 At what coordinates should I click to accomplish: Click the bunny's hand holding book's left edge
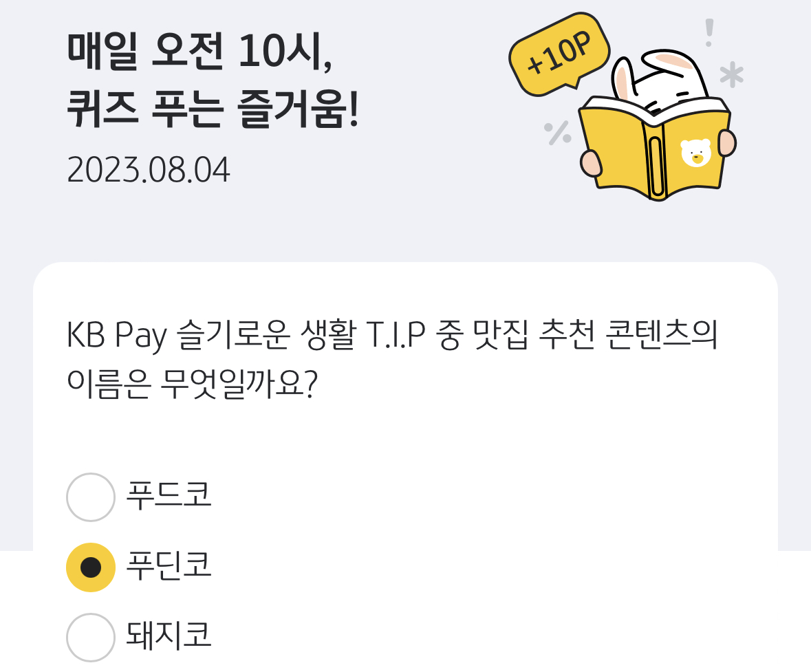[x=591, y=163]
